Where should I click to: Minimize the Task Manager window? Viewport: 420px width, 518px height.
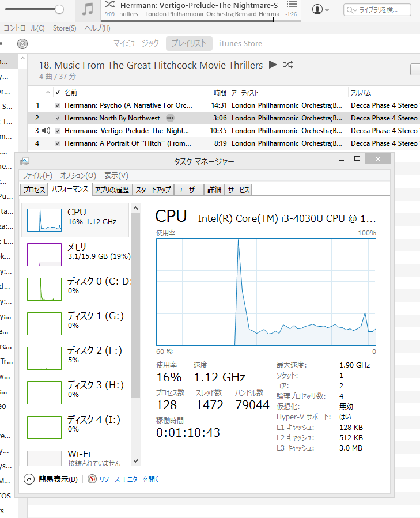(342, 159)
